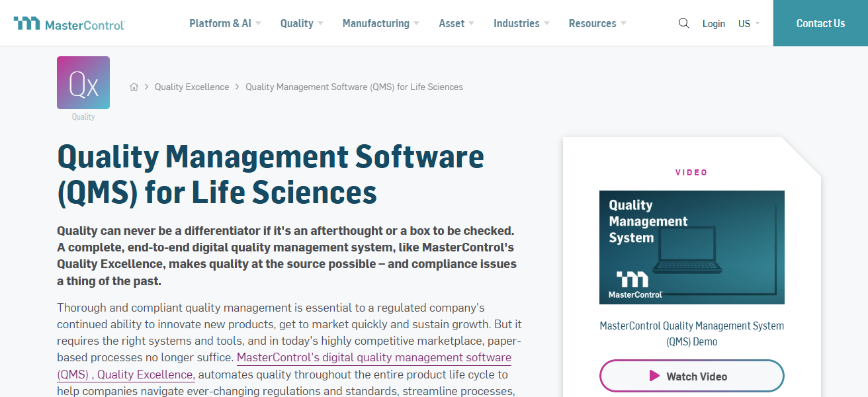The width and height of the screenshot is (868, 397).
Task: Open the Login link
Action: (x=714, y=23)
